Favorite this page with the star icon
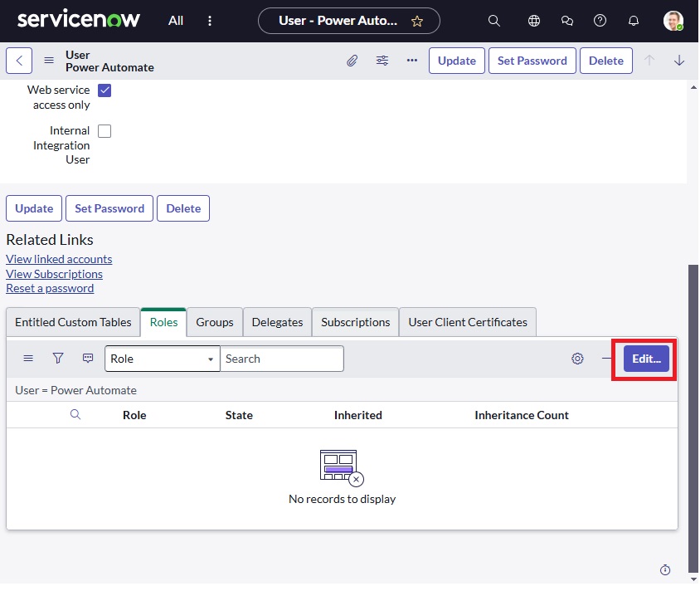Screen dimensions: 700x591 tap(417, 21)
